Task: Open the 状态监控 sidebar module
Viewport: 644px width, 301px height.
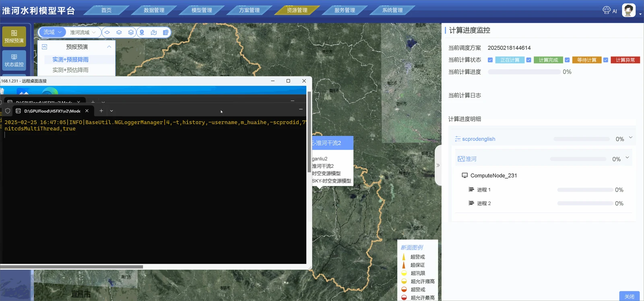Action: (14, 60)
